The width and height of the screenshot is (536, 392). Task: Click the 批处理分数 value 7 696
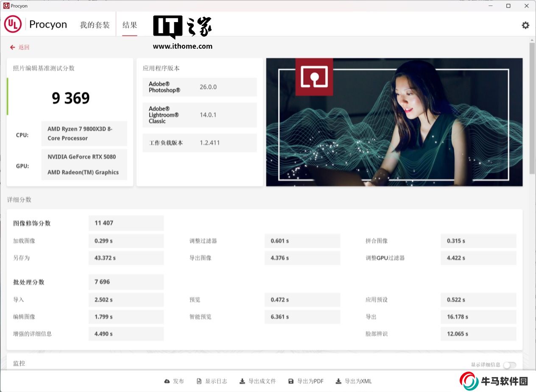(102, 282)
